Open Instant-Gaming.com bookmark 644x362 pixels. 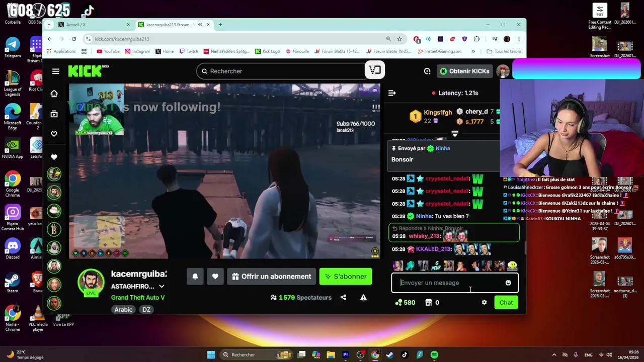coord(440,51)
